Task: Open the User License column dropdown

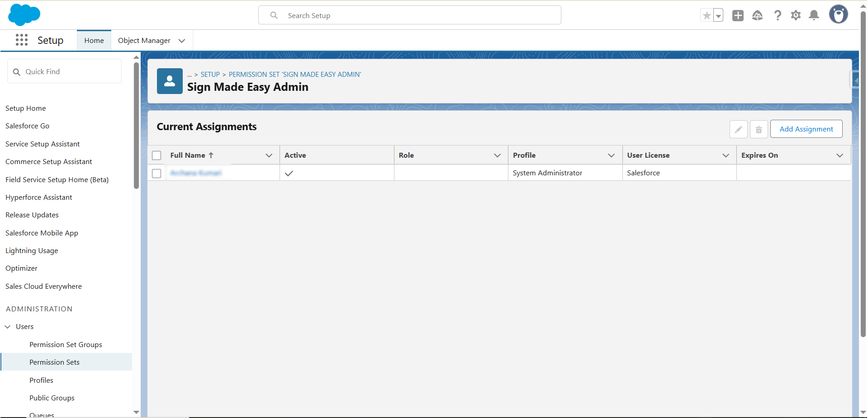Action: coord(726,155)
